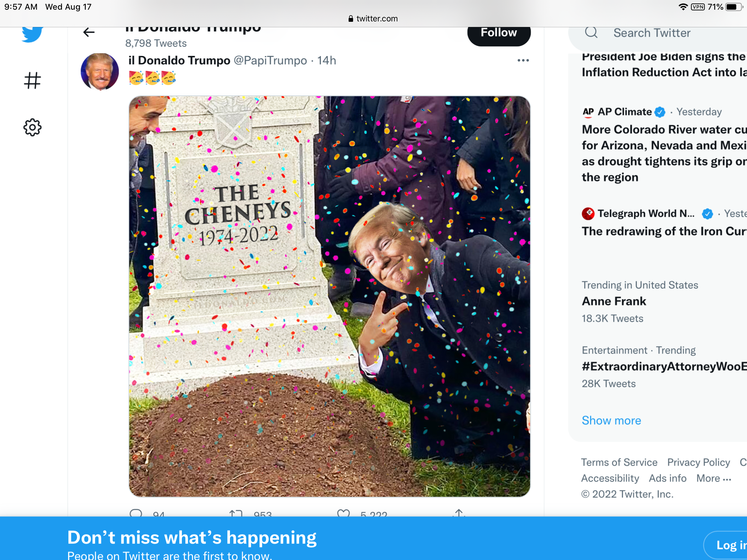Open the Explore hashtag icon

pos(33,81)
